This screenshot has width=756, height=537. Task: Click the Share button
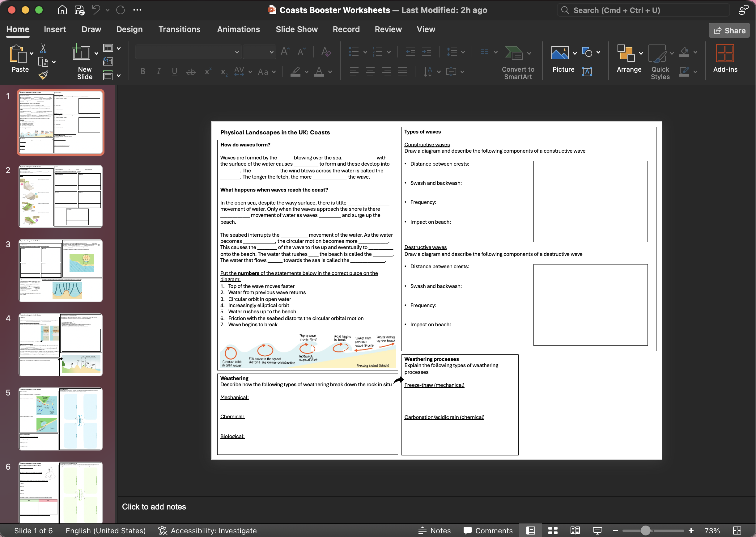729,30
